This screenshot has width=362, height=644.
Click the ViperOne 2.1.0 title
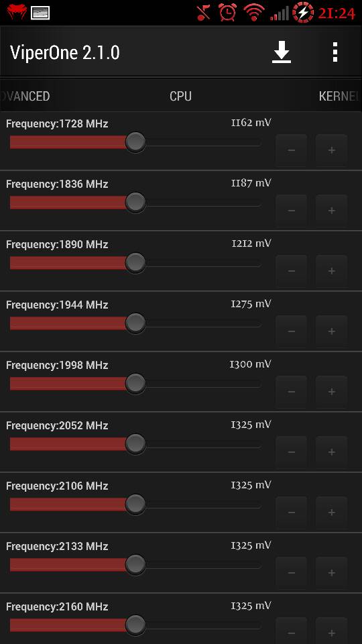coord(65,52)
